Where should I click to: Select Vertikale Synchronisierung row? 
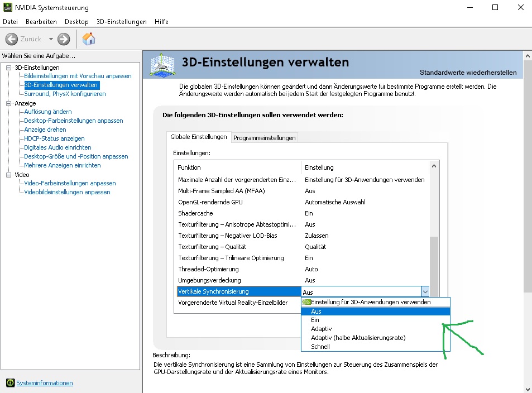(238, 291)
